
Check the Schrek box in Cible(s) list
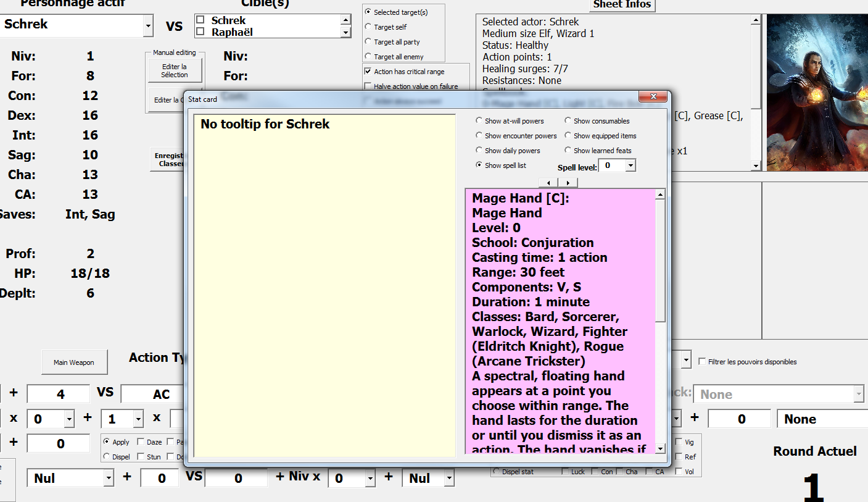coord(200,20)
